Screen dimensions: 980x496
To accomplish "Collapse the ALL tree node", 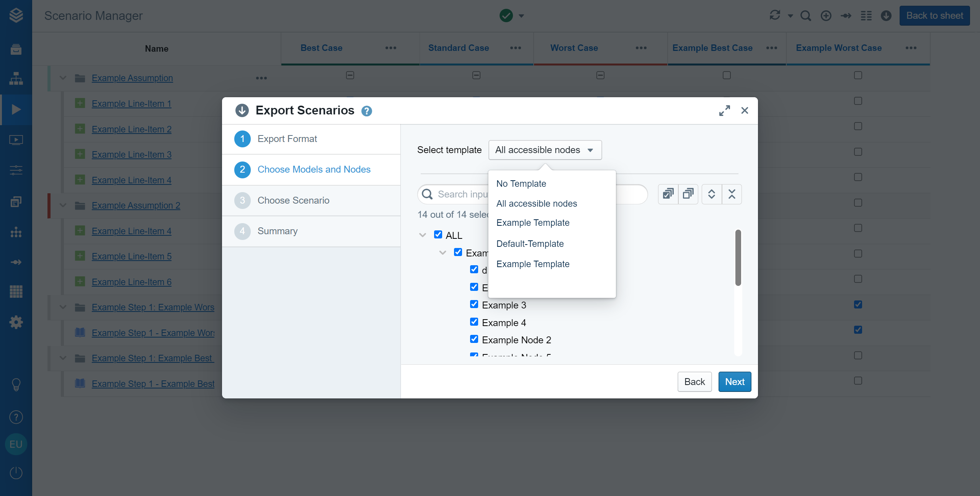I will point(423,235).
